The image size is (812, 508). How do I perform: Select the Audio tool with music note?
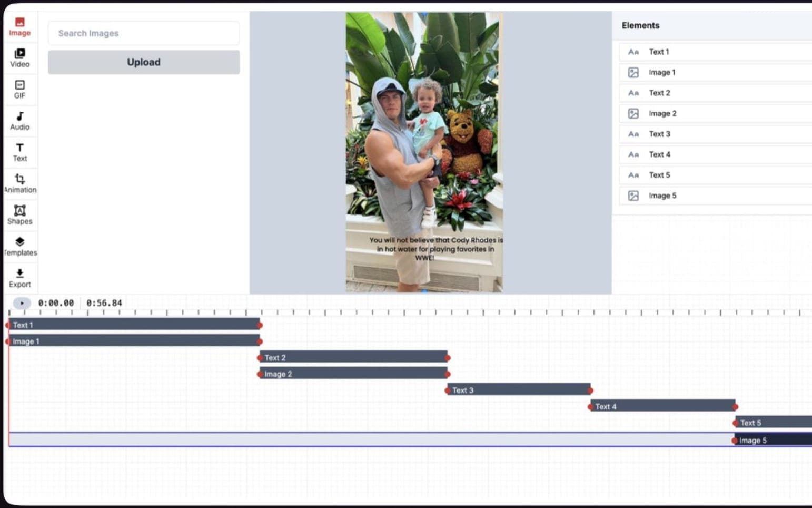[x=19, y=121]
